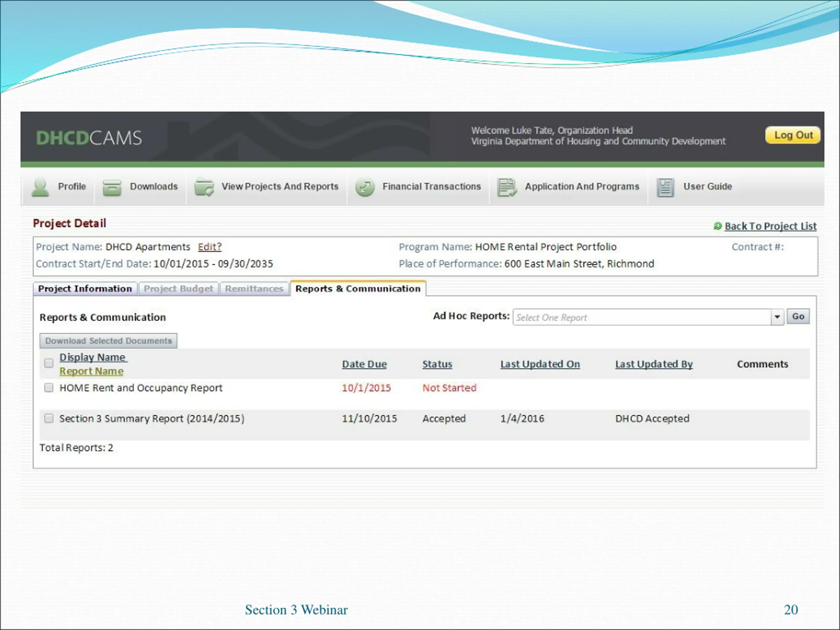Click the Select One Report input field

(x=641, y=318)
